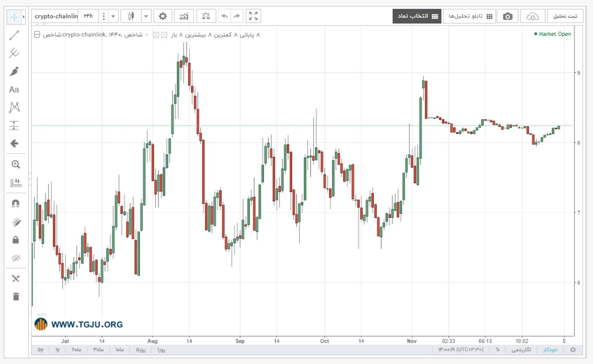Open the indicators list icon
The width and height of the screenshot is (593, 364).
click(184, 16)
